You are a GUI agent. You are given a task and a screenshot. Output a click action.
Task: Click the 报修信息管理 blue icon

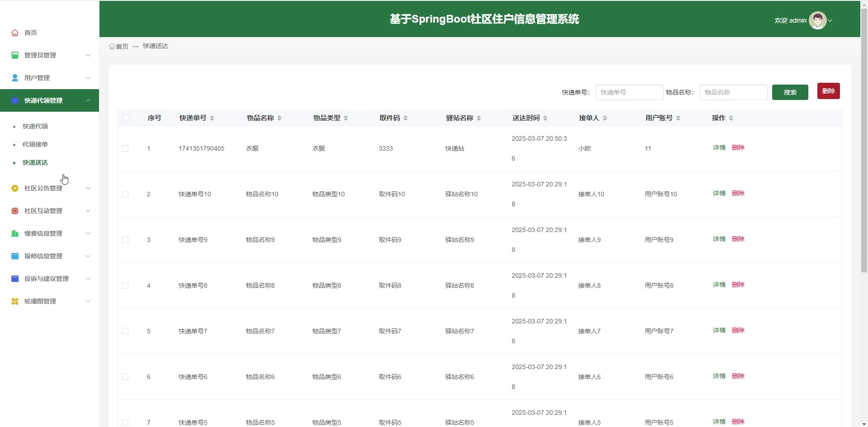point(15,256)
